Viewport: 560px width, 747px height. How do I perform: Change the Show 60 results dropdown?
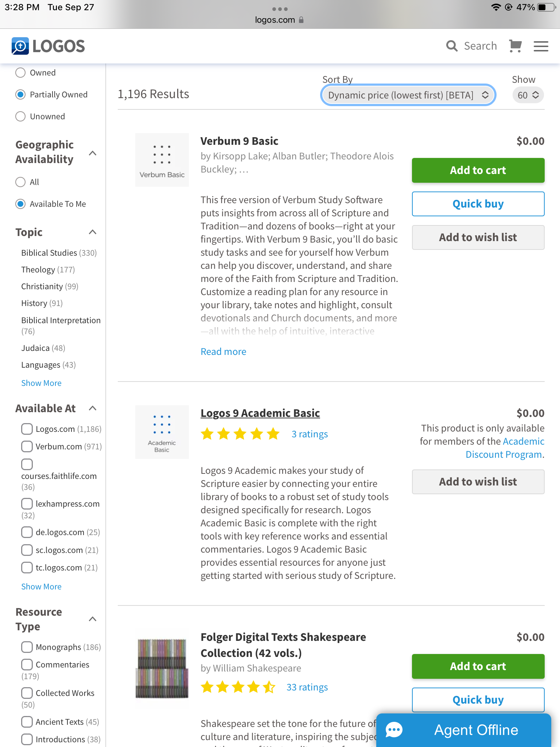pyautogui.click(x=528, y=95)
